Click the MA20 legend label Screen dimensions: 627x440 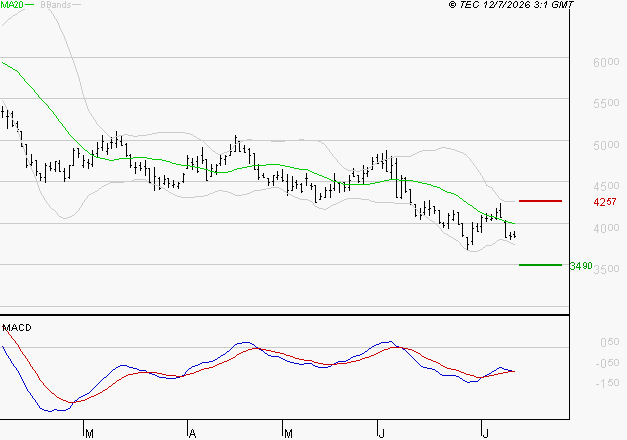point(12,5)
